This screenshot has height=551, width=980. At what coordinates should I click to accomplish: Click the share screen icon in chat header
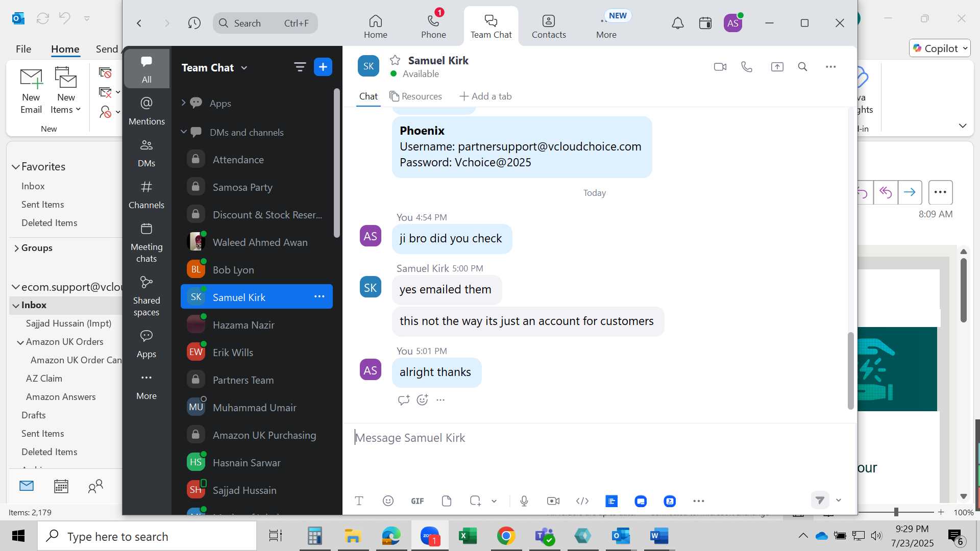(x=777, y=67)
